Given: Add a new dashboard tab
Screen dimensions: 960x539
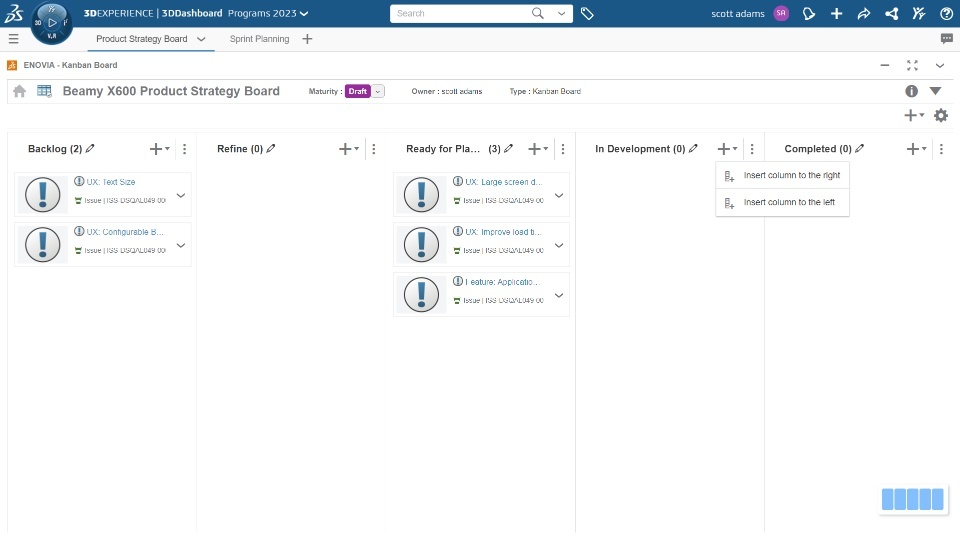Looking at the screenshot, I should point(307,39).
